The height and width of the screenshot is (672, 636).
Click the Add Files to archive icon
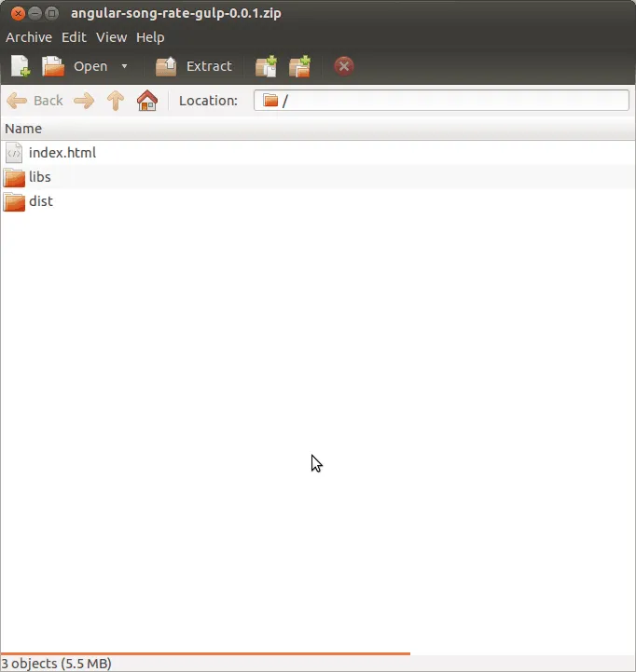[x=266, y=66]
